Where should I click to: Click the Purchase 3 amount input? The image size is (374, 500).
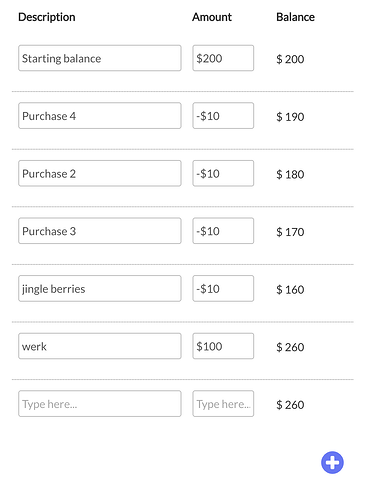(x=223, y=231)
